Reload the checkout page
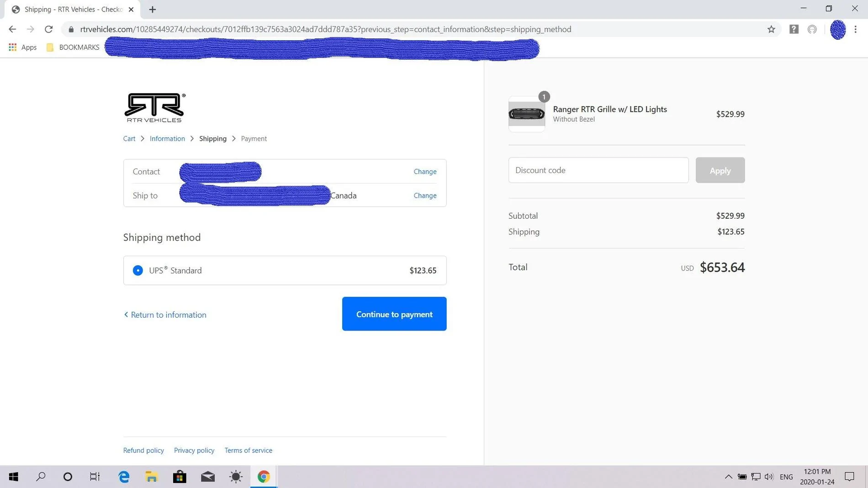Screen dimensions: 868x488 (x=49, y=29)
